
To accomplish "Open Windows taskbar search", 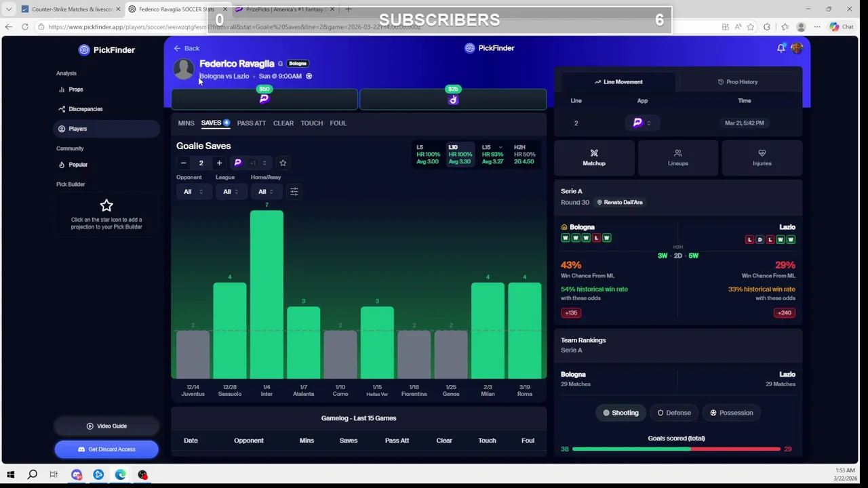I will coord(32,474).
